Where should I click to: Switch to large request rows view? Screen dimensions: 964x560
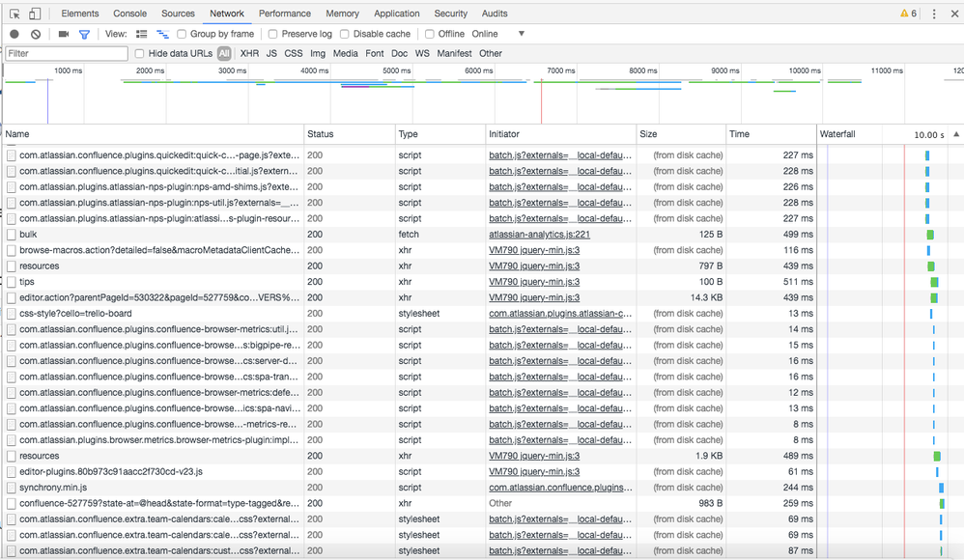click(x=142, y=34)
